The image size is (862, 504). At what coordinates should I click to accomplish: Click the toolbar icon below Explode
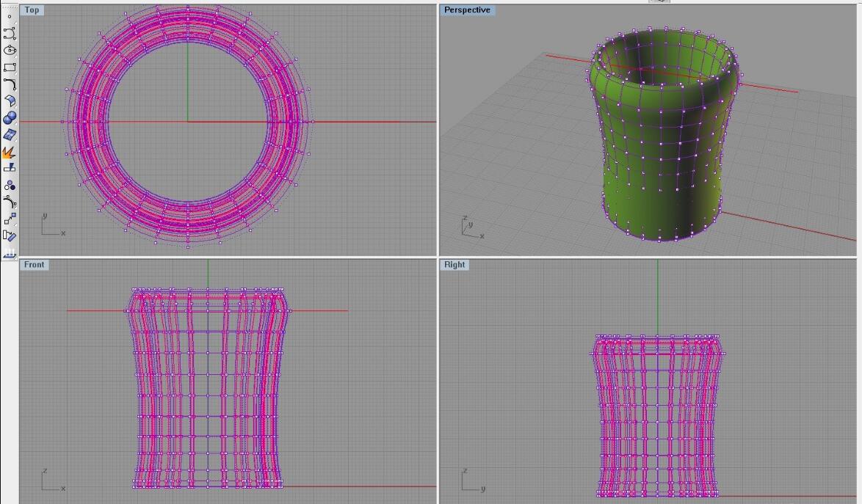pyautogui.click(x=10, y=168)
